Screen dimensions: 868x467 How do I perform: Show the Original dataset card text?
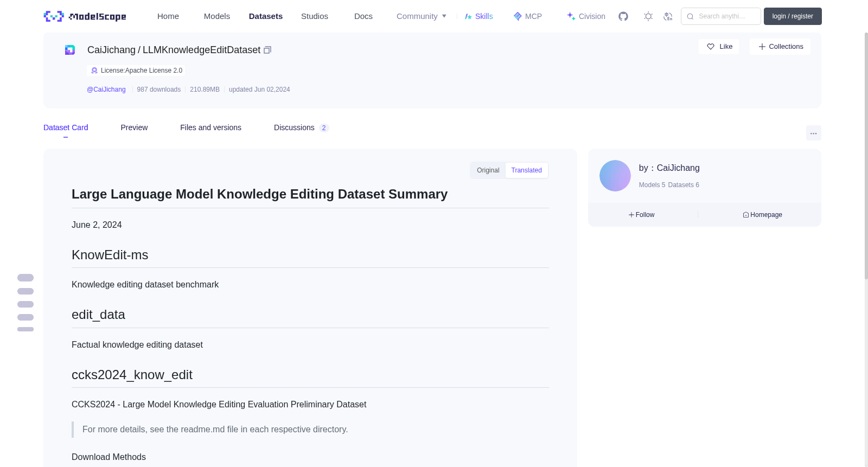point(488,170)
